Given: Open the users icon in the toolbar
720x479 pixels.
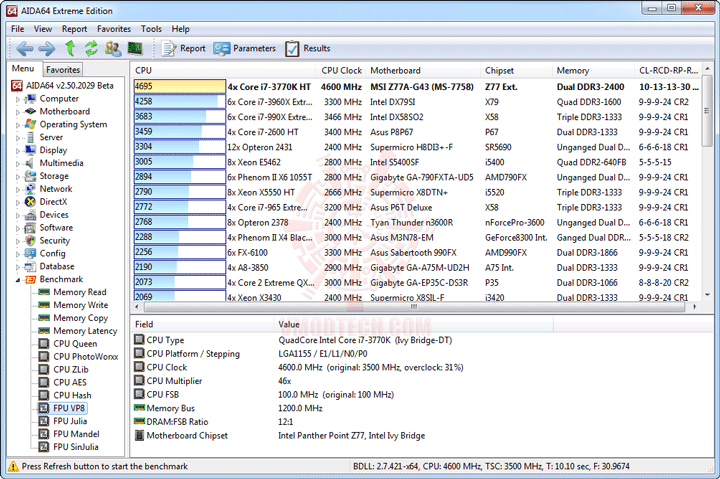Looking at the screenshot, I should click(113, 48).
